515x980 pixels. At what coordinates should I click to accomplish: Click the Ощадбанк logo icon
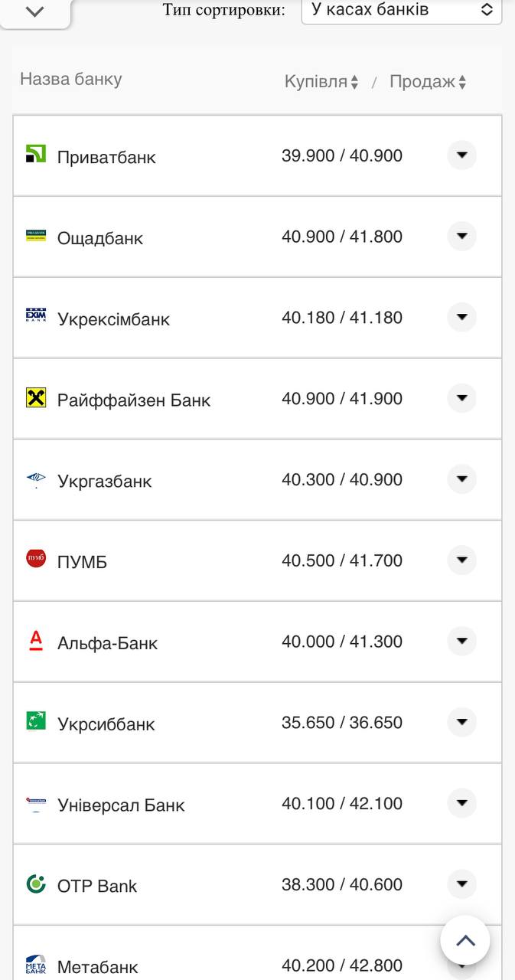(36, 235)
